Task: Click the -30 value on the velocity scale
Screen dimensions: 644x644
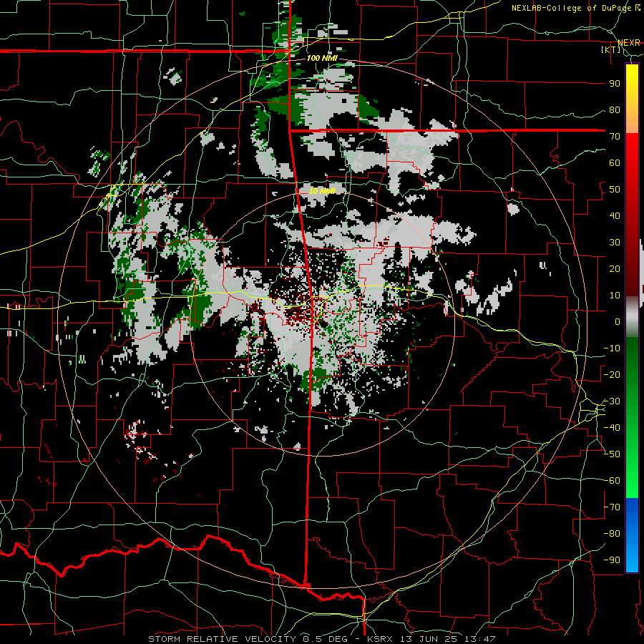Action: pyautogui.click(x=612, y=401)
